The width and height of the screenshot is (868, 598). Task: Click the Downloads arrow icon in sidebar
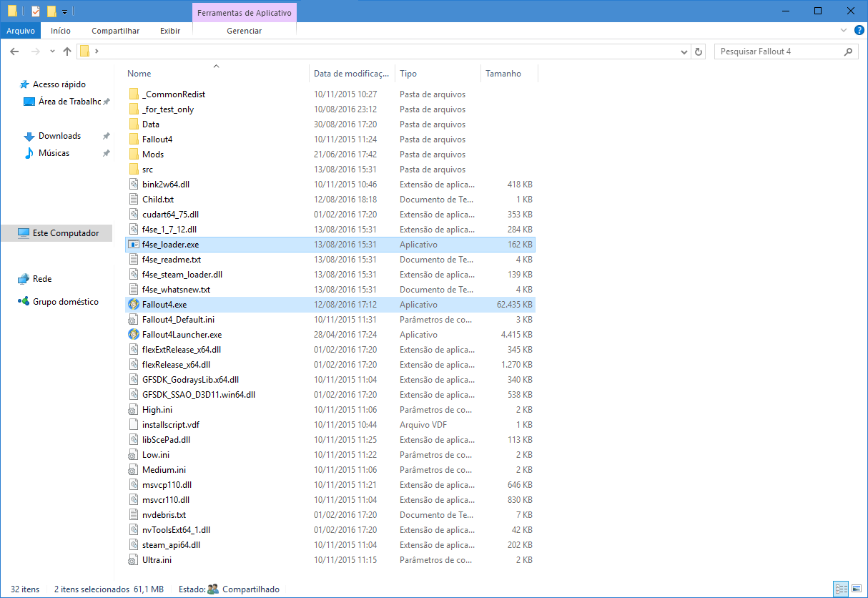(29, 136)
